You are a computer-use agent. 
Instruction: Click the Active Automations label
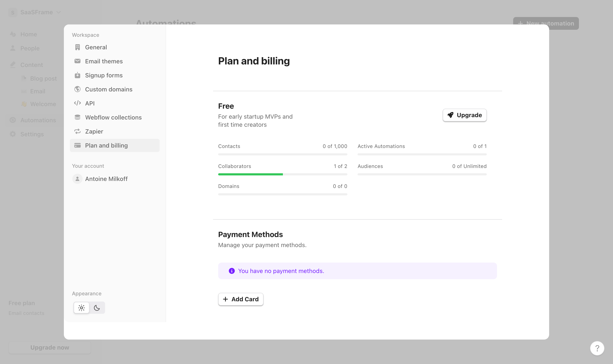click(381, 146)
